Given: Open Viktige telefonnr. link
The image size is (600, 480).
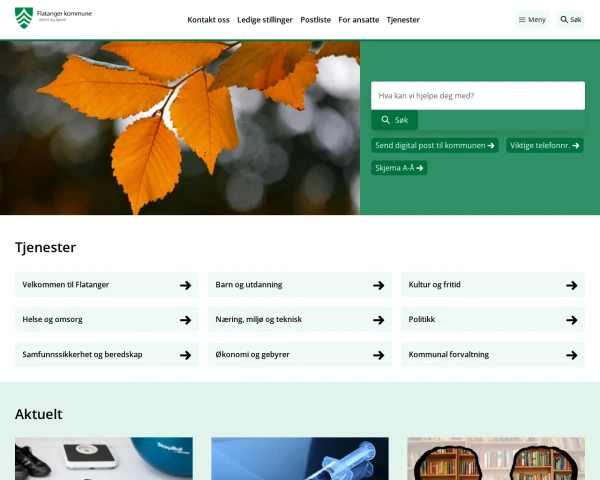Looking at the screenshot, I should 544,145.
